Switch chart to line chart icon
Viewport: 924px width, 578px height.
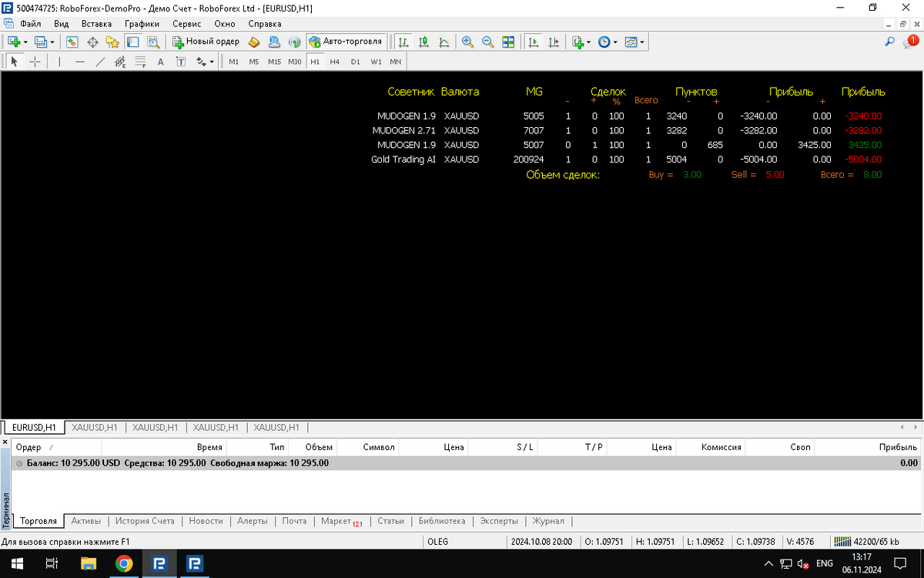444,42
